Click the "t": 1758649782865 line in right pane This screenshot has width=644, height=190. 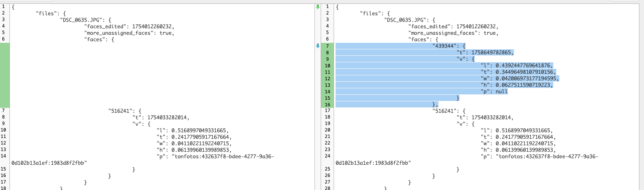pyautogui.click(x=485, y=52)
